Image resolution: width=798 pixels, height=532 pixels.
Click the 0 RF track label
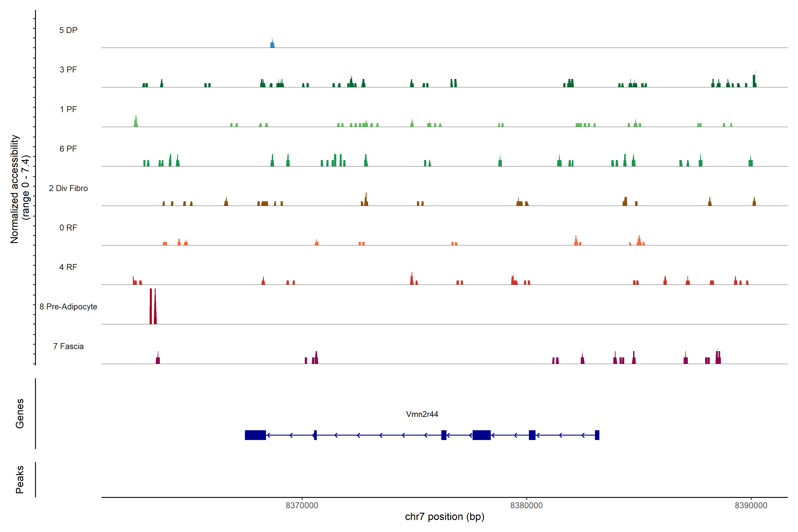[x=68, y=228]
